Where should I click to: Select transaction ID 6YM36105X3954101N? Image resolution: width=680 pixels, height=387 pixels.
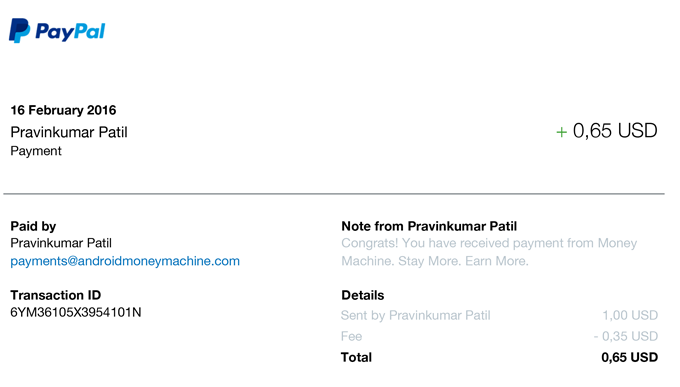(x=76, y=312)
